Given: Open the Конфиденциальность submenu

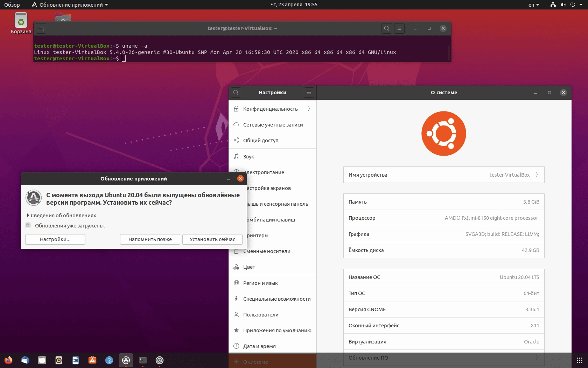Looking at the screenshot, I should [x=272, y=109].
